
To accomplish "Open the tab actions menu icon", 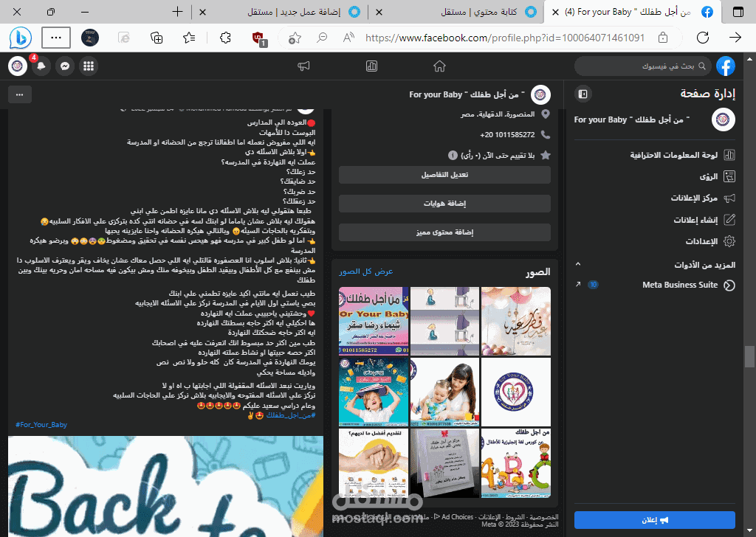I will click(738, 12).
